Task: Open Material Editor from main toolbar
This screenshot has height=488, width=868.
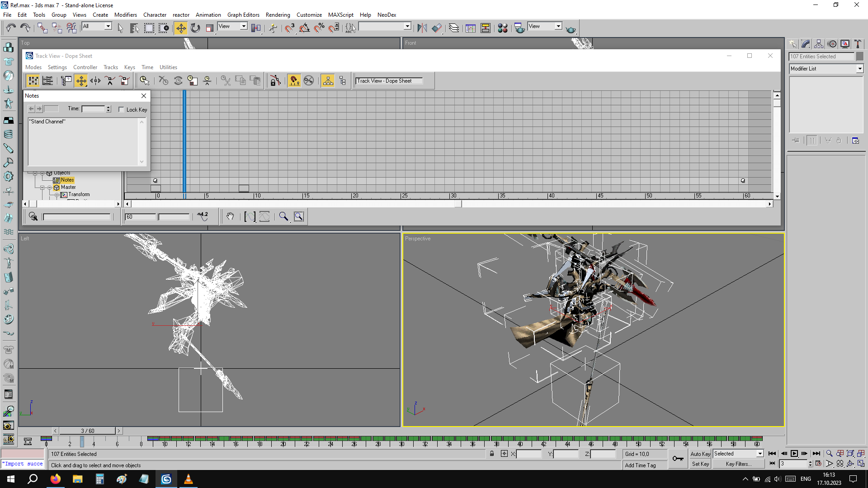Action: [x=502, y=28]
